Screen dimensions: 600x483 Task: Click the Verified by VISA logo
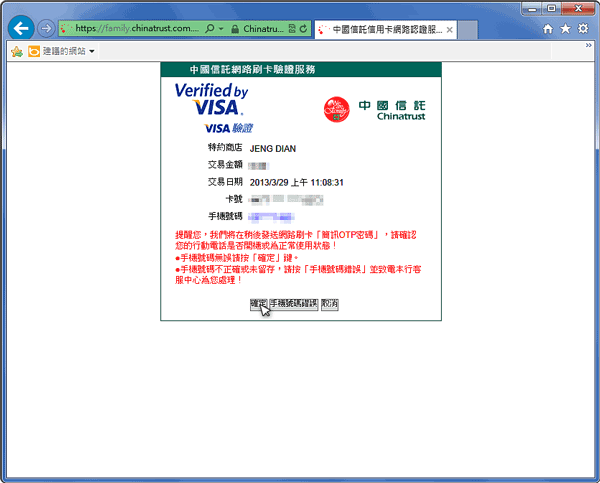tap(212, 100)
